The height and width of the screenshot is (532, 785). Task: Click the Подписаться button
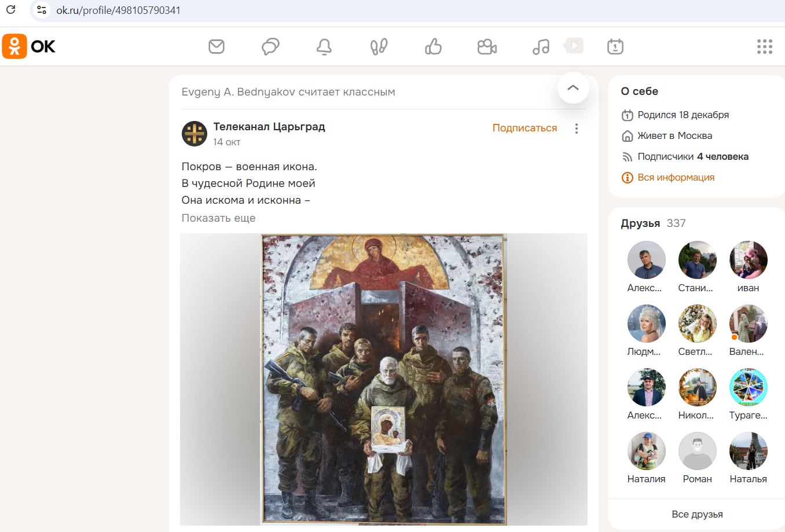pyautogui.click(x=524, y=127)
